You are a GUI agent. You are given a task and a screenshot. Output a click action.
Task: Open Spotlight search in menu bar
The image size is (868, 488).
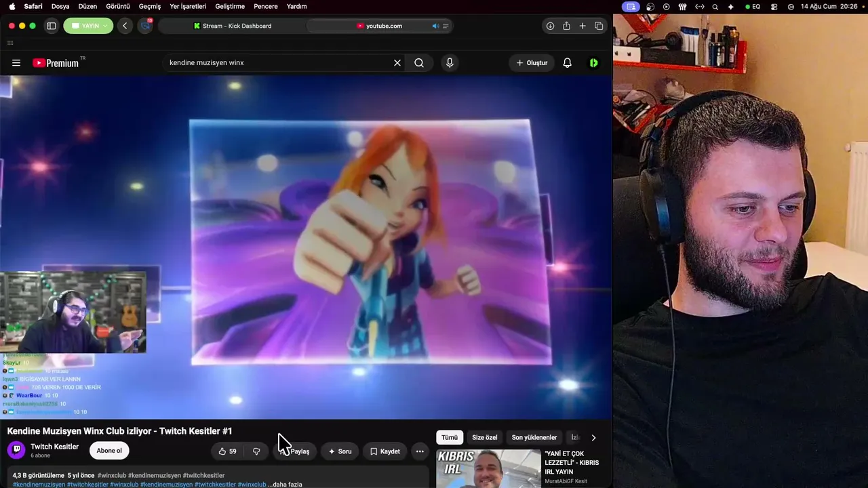pyautogui.click(x=715, y=6)
